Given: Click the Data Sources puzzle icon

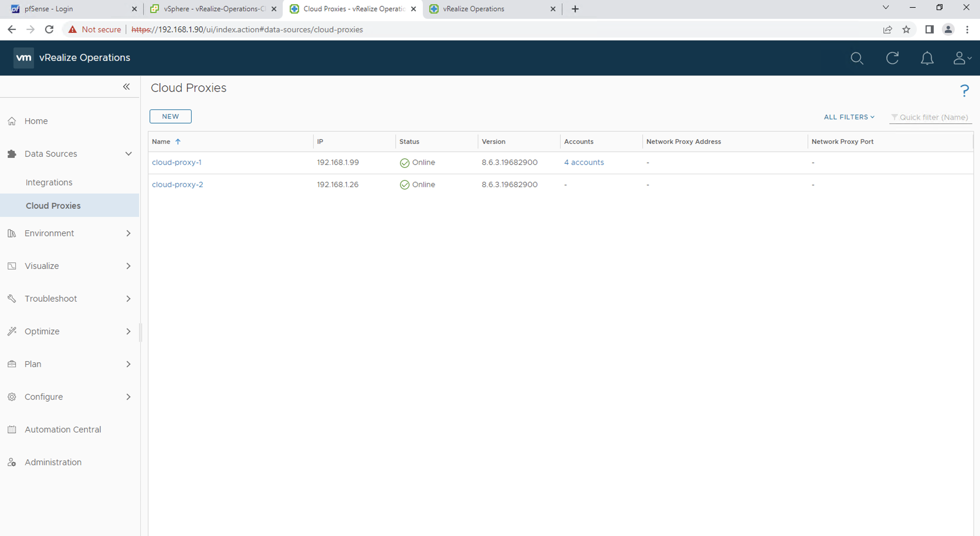Looking at the screenshot, I should (x=12, y=154).
